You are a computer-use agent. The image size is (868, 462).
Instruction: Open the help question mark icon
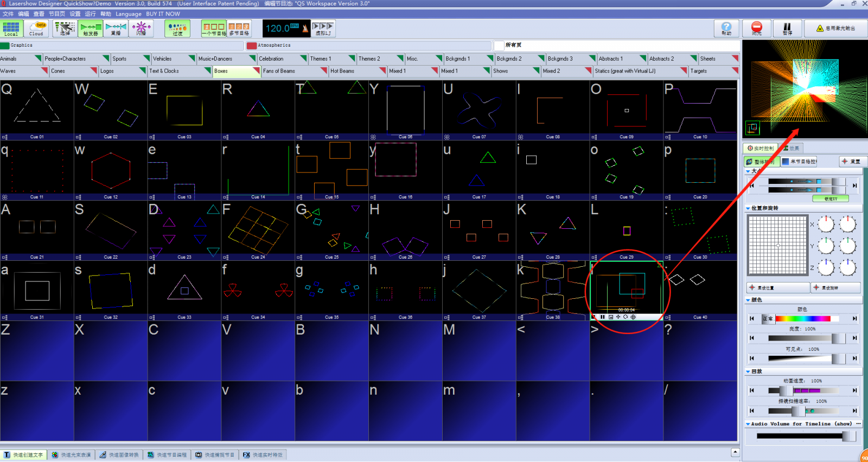point(726,28)
